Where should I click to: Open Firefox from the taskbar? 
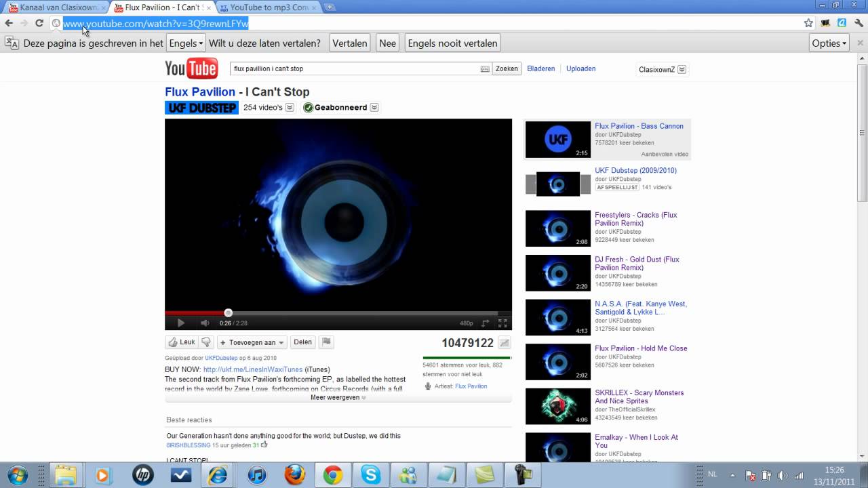point(294,475)
